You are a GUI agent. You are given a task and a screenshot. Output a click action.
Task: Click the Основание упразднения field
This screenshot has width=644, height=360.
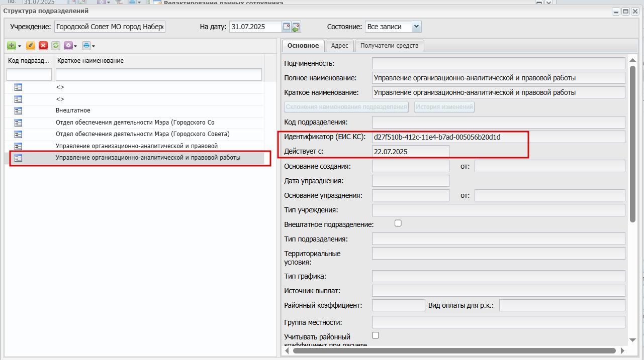pos(411,195)
